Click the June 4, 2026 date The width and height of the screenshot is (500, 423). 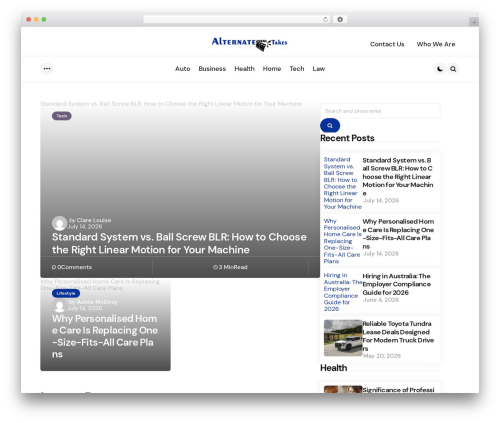[381, 300]
